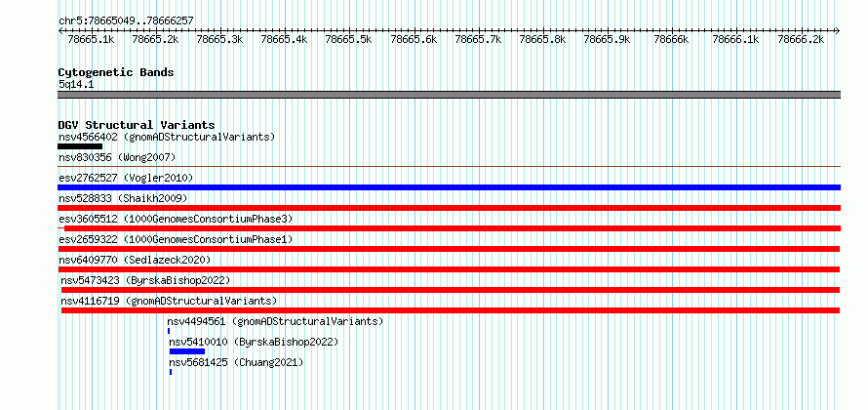Click ruler position 78666k
Viewport: 868px width, 410px height.
[672, 39]
